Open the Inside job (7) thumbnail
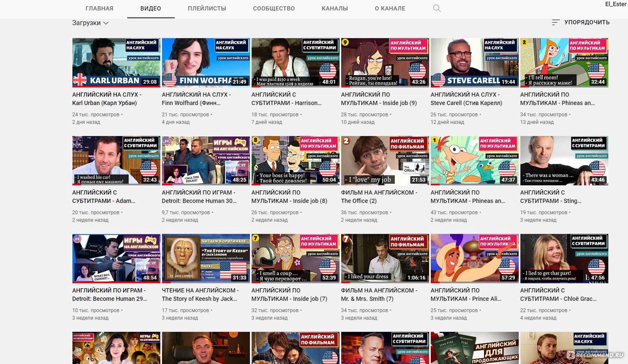Viewport: 628px width, 364px height. click(295, 259)
